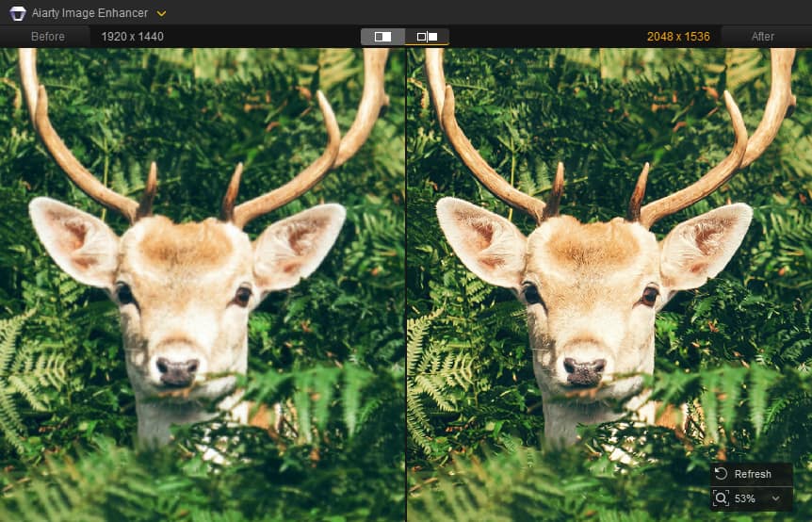Click the Before label tab
The height and width of the screenshot is (522, 812).
point(48,37)
